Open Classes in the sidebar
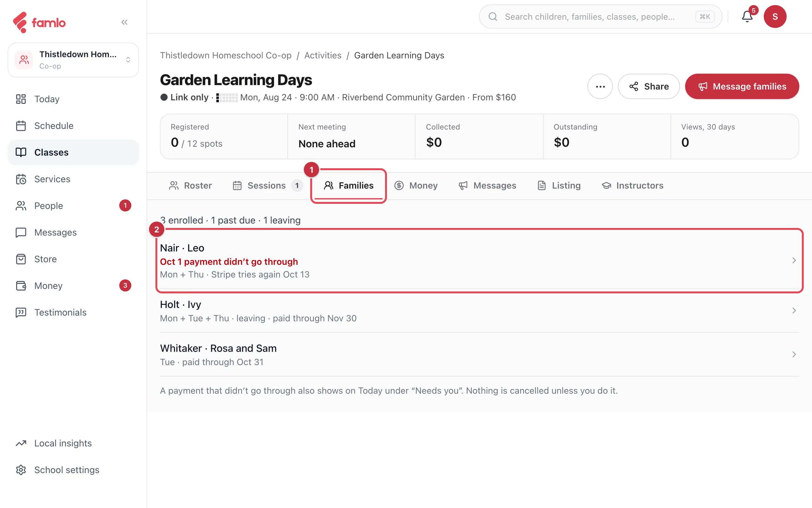This screenshot has height=508, width=812. (x=73, y=152)
